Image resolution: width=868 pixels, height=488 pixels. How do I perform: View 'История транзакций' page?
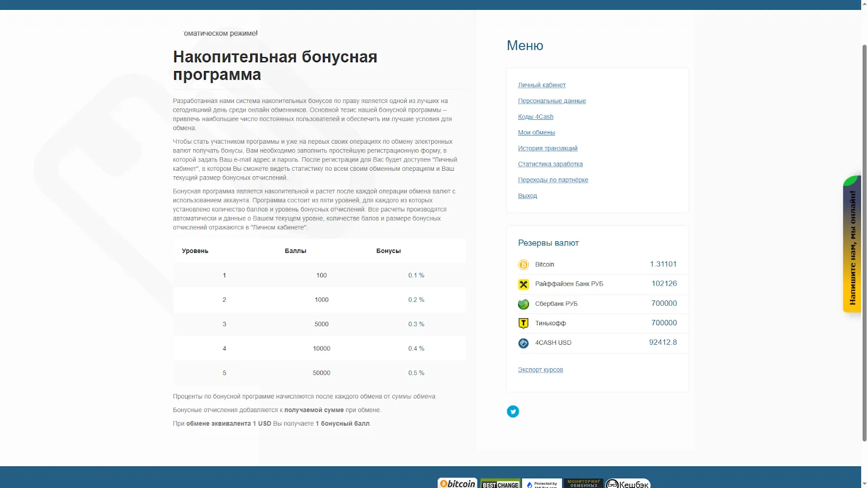(x=547, y=148)
